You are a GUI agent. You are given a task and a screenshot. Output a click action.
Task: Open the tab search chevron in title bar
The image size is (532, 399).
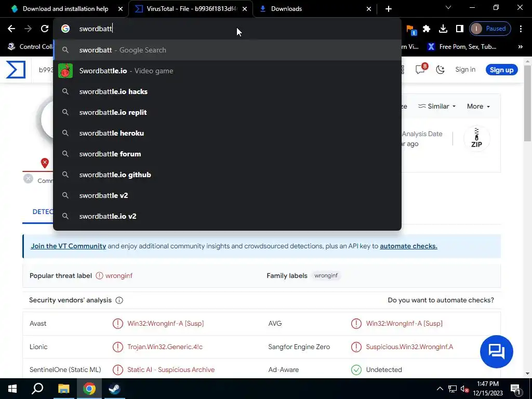(448, 7)
